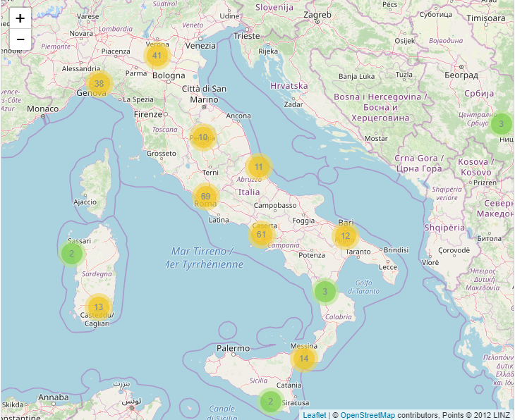Click the Lecce city label

tap(388, 267)
